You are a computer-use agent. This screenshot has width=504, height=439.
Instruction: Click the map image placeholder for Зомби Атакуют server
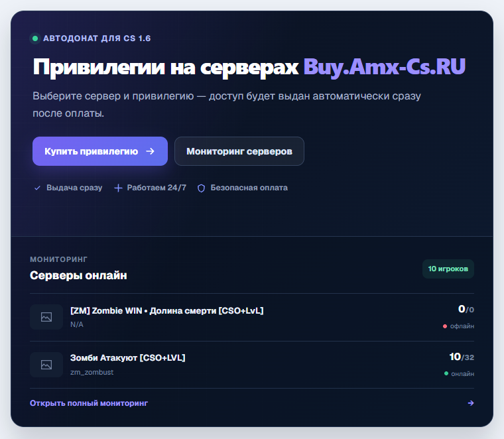[46, 365]
